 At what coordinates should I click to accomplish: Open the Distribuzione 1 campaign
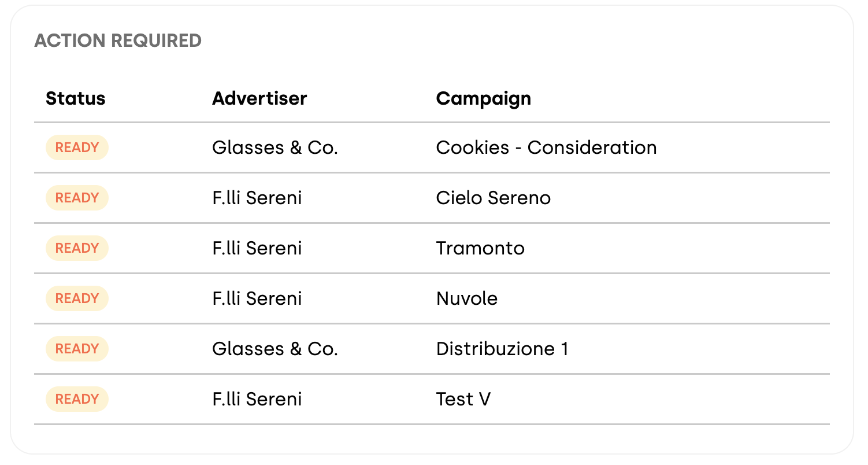pyautogui.click(x=502, y=349)
